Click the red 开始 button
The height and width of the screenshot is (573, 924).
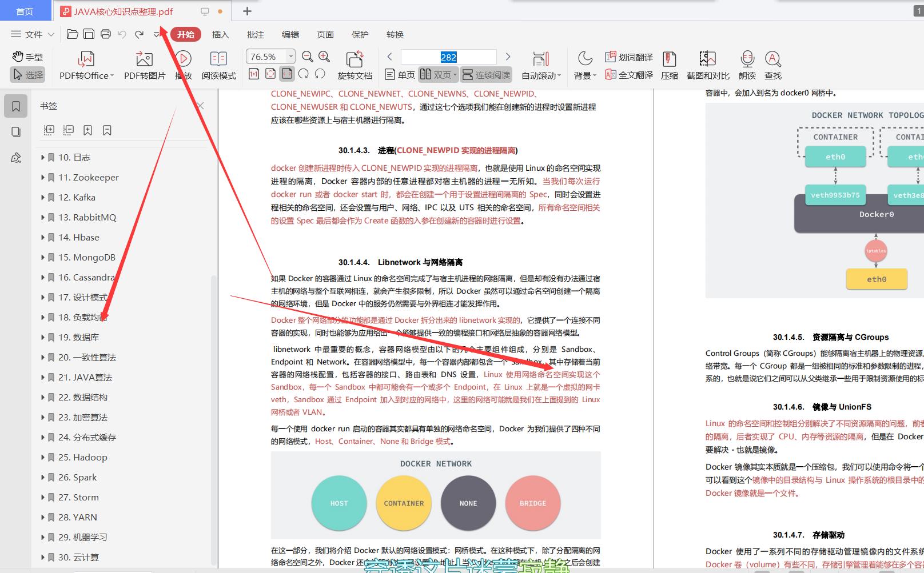coord(185,34)
